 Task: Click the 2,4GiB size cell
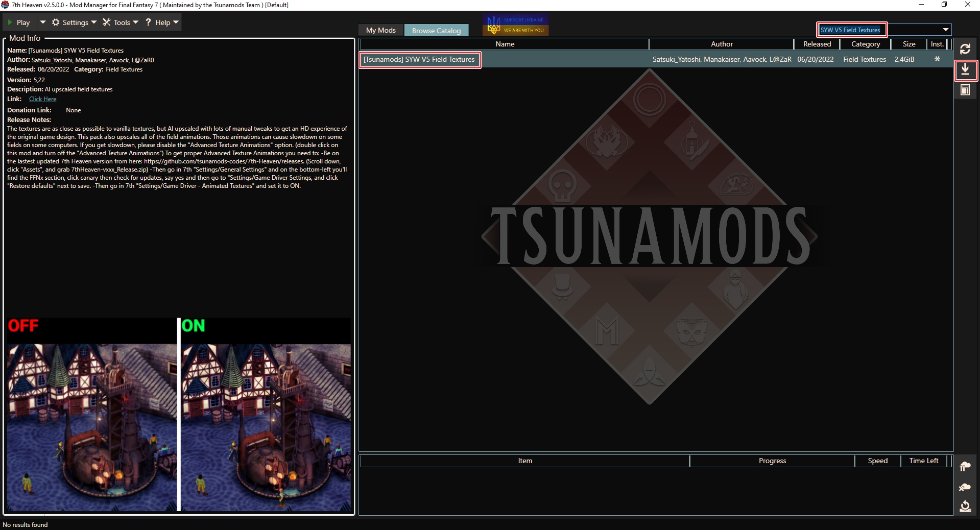(x=904, y=60)
